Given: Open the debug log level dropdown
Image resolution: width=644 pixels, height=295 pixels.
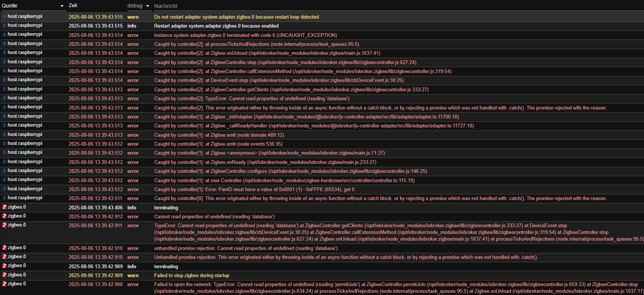Looking at the screenshot, I should (x=138, y=6).
